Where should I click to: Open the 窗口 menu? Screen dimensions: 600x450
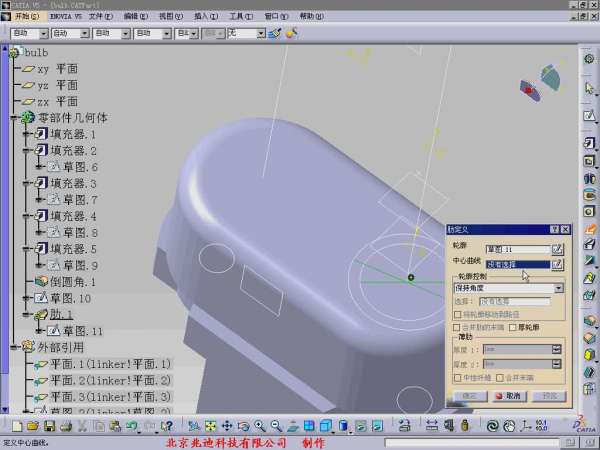tap(276, 16)
